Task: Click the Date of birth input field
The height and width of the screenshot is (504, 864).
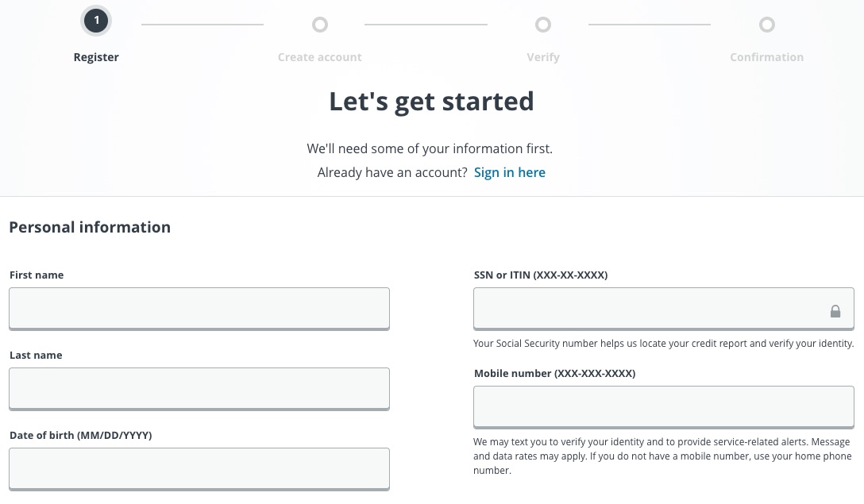Action: tap(199, 468)
